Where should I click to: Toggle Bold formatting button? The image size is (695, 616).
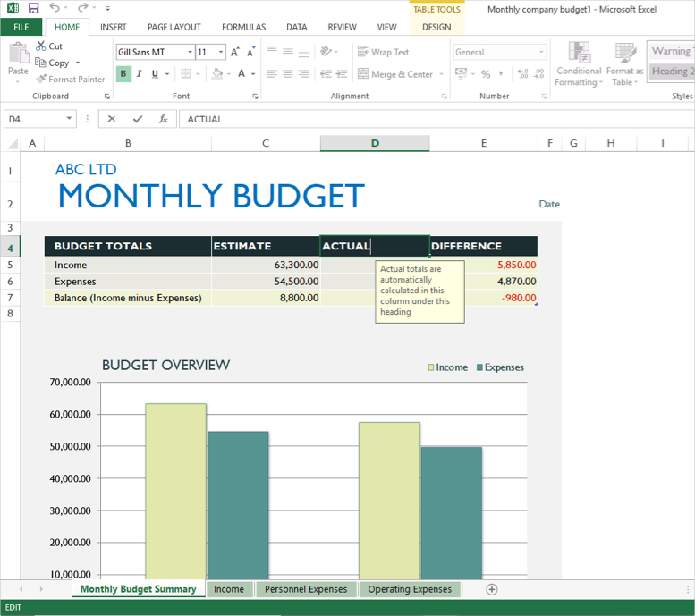[x=123, y=74]
